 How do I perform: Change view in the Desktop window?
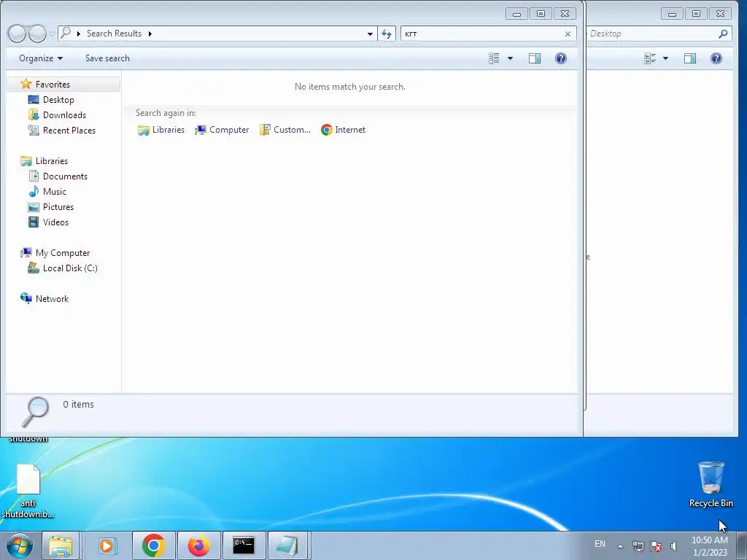650,58
